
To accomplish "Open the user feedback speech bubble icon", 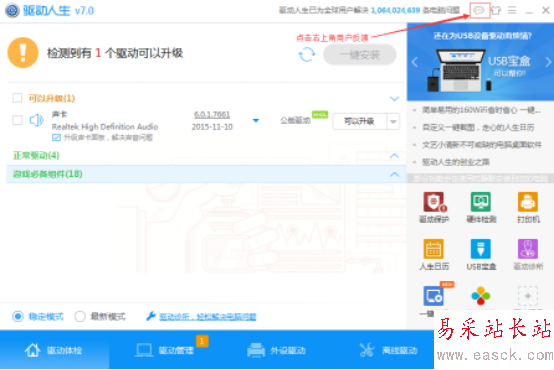I will click(479, 10).
